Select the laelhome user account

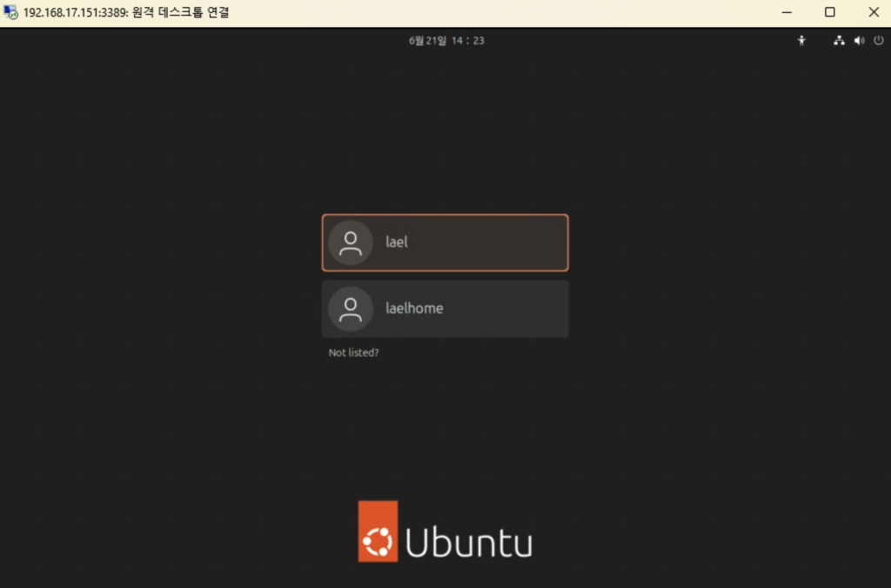(x=445, y=309)
